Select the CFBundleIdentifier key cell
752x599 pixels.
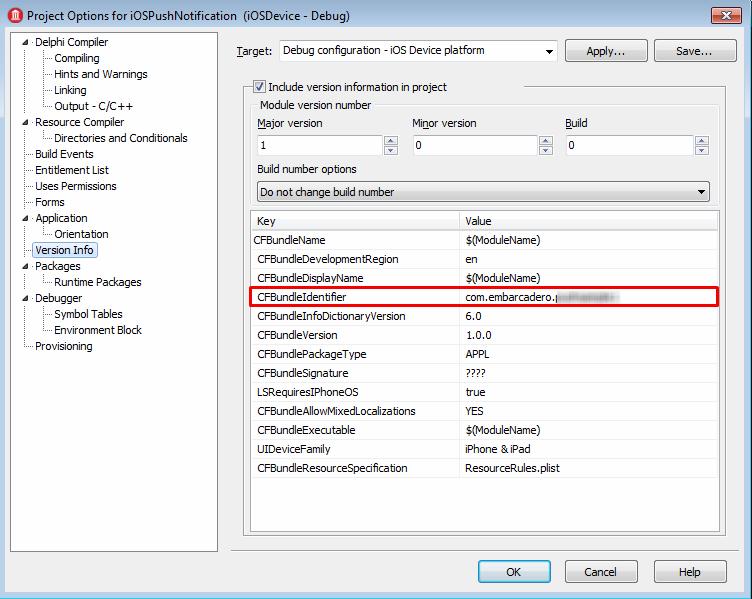[355, 297]
